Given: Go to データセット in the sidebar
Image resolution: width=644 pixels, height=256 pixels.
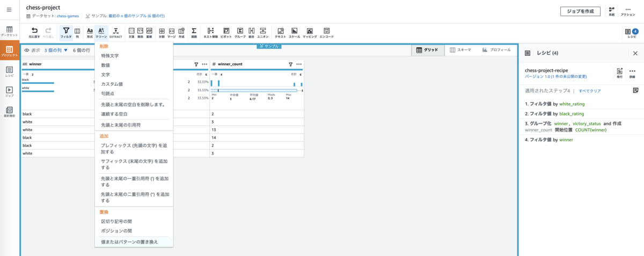Looking at the screenshot, I should tap(9, 31).
